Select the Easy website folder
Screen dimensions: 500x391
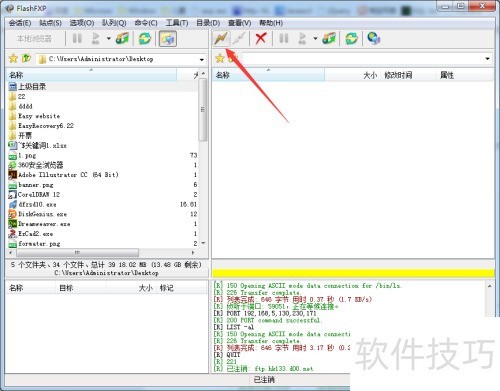pos(39,116)
